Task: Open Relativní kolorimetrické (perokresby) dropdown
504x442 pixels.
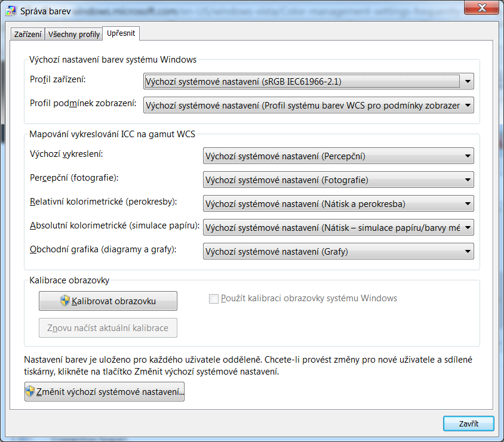Action: (468, 204)
